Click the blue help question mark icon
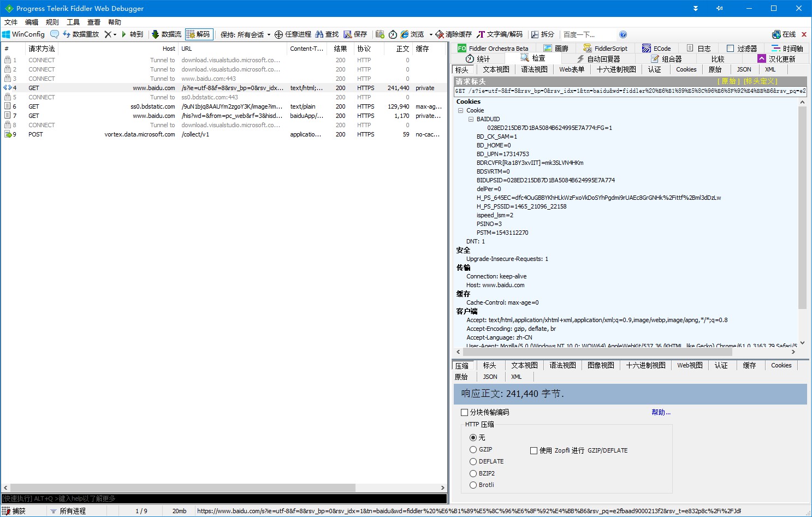 pos(623,34)
